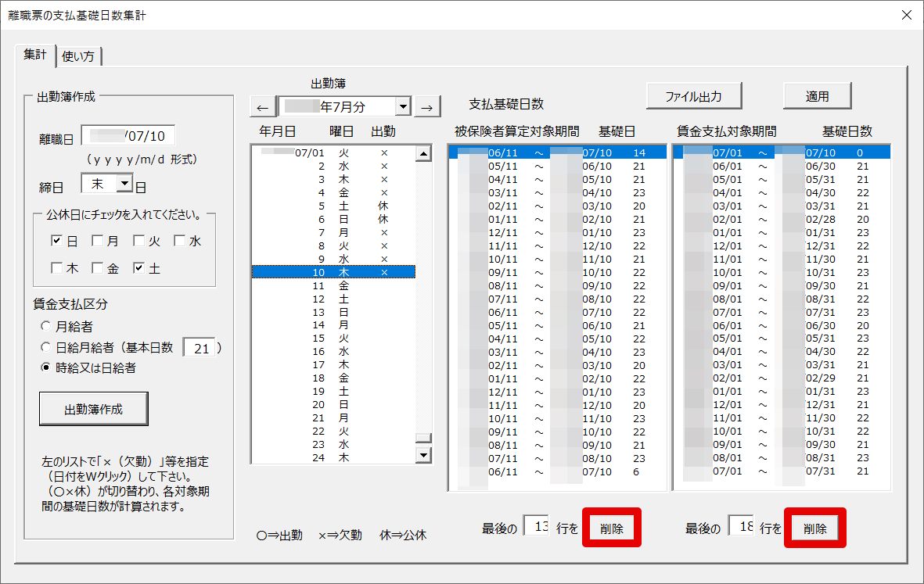Click the 出勤簿作成 button

94,409
